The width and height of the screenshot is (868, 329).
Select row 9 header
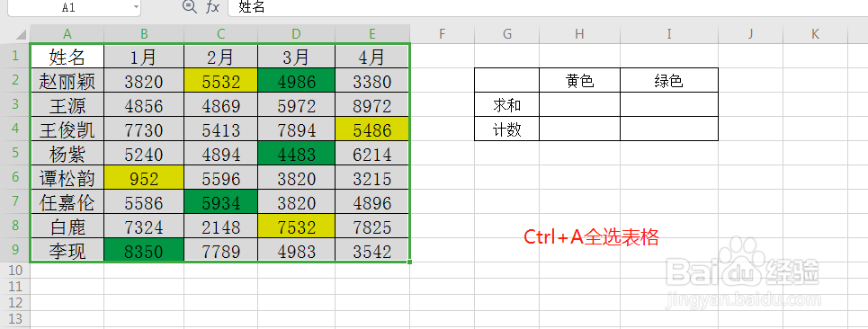pos(15,250)
